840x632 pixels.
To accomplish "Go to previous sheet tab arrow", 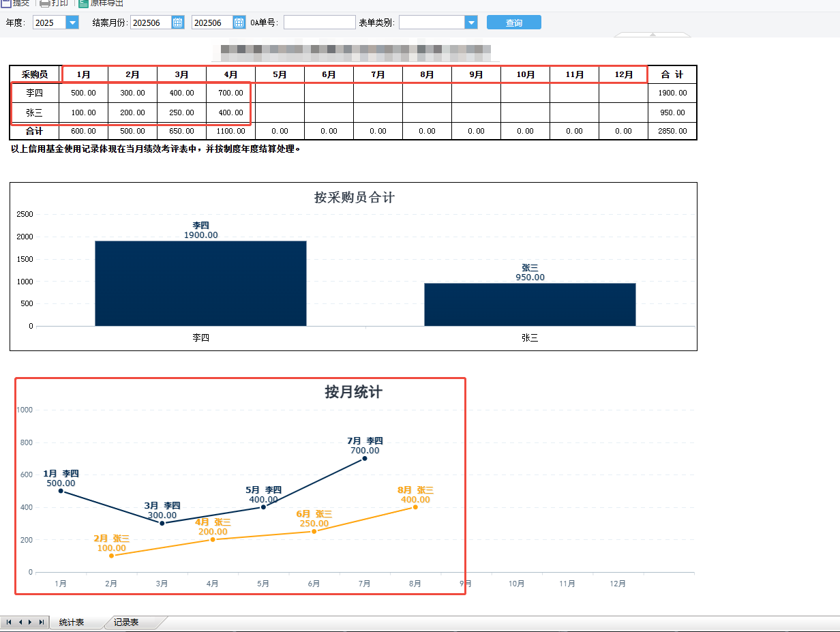I will coord(20,622).
